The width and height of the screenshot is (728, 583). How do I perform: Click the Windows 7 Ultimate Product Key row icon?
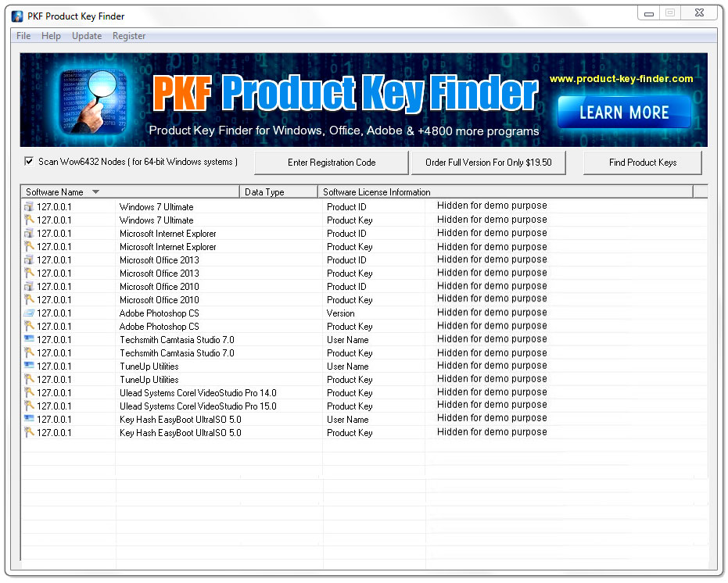(x=29, y=220)
